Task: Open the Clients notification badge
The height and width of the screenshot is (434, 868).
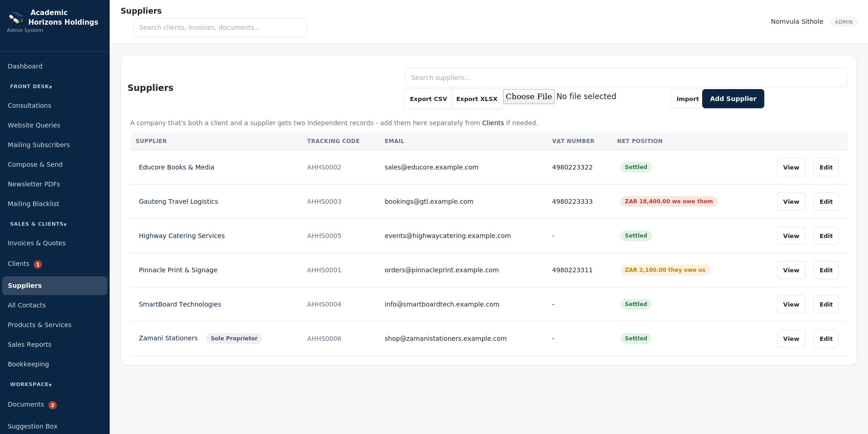Action: (38, 265)
